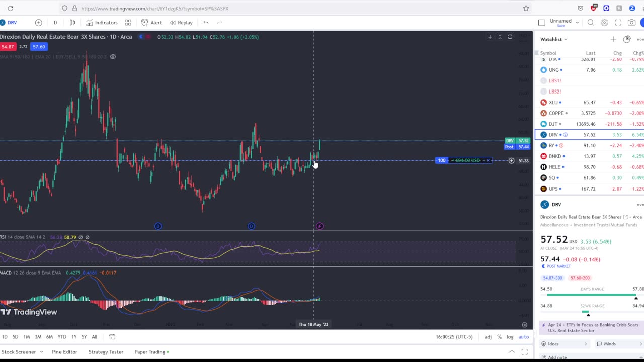Viewport: 644px width, 362px height.
Task: Toggle percent scale mode
Action: [x=499, y=337]
